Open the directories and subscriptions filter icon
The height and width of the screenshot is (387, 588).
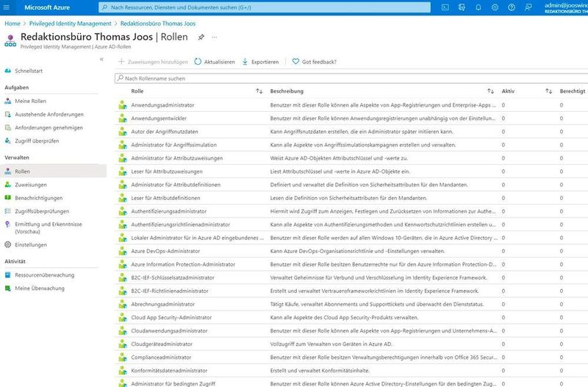(462, 7)
